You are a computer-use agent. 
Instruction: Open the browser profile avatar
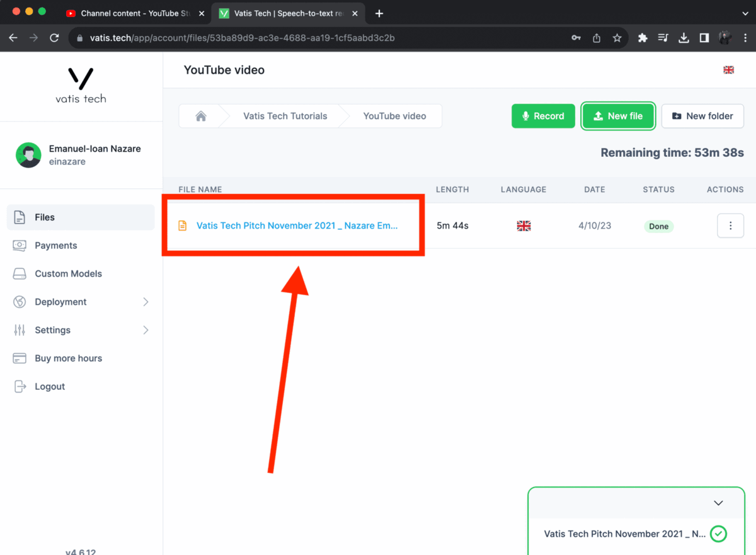click(x=725, y=38)
